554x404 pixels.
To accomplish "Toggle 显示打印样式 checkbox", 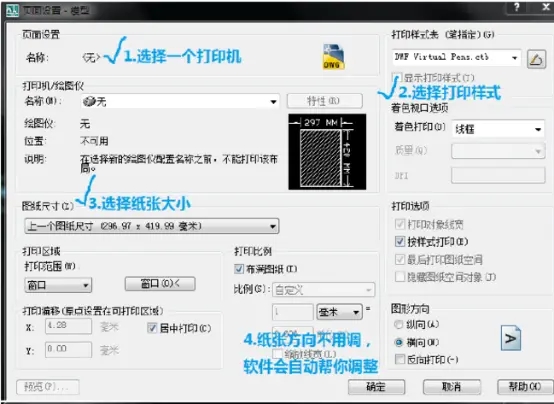I will (x=397, y=77).
